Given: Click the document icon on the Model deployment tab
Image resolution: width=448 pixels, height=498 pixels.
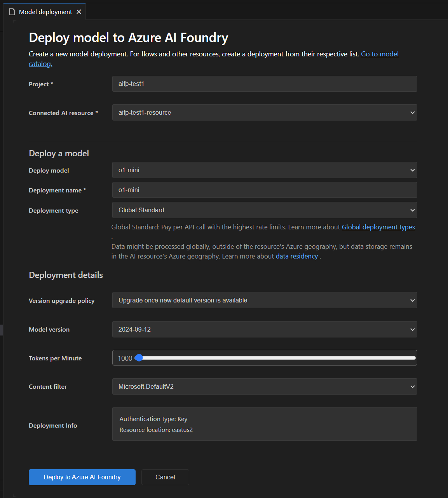Looking at the screenshot, I should tap(12, 12).
